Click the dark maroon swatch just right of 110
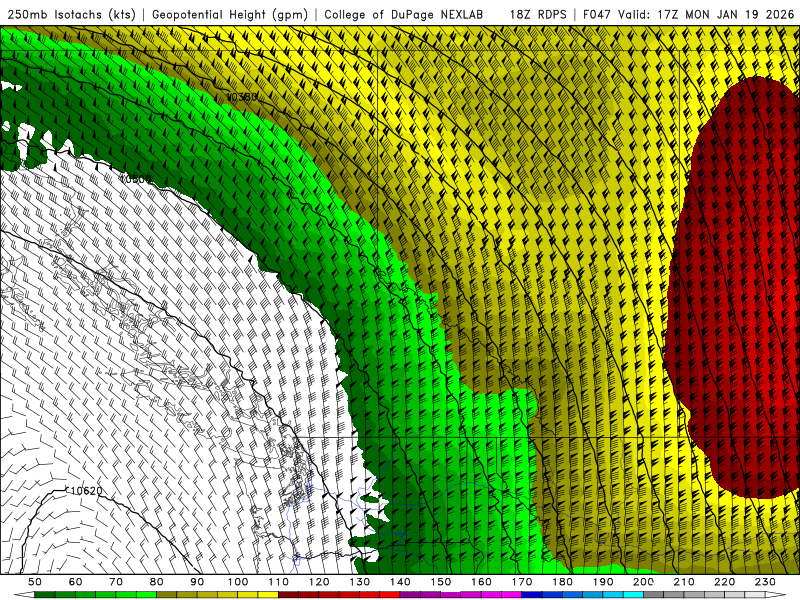The width and height of the screenshot is (800, 600). pyautogui.click(x=289, y=595)
